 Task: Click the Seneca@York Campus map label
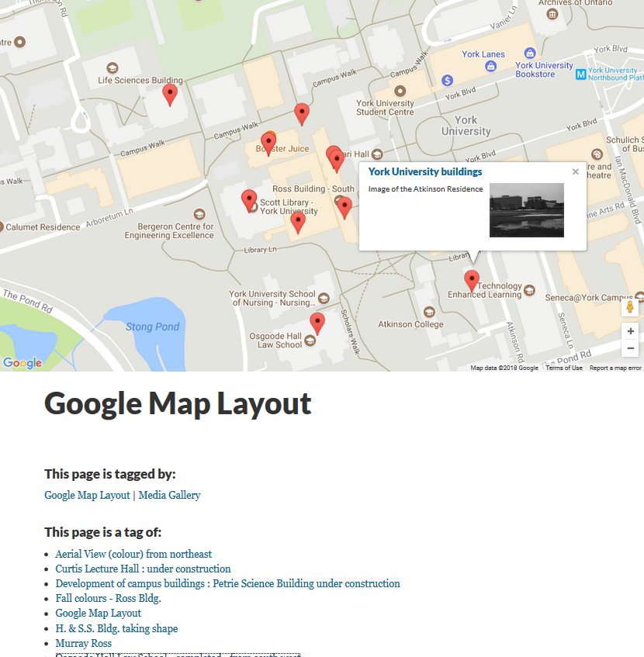tap(589, 298)
